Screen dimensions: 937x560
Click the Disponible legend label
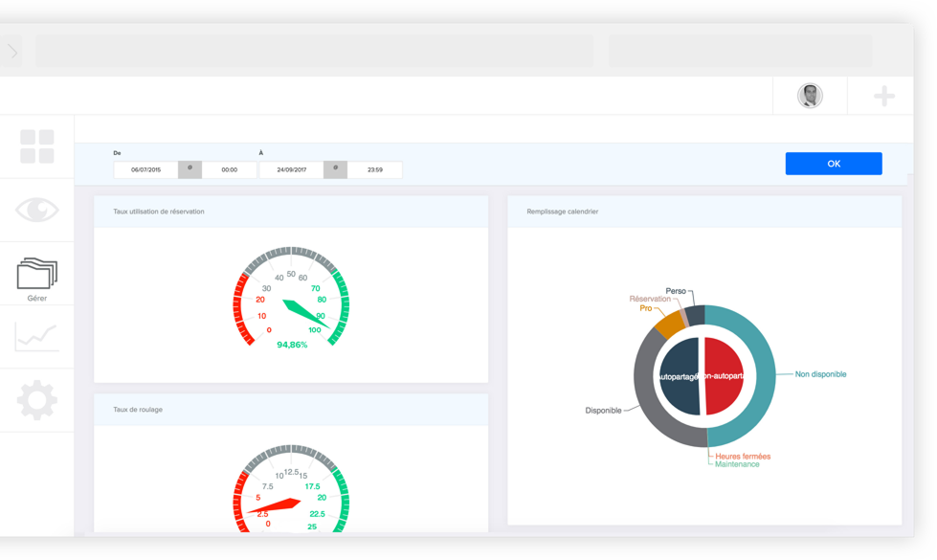(x=603, y=411)
